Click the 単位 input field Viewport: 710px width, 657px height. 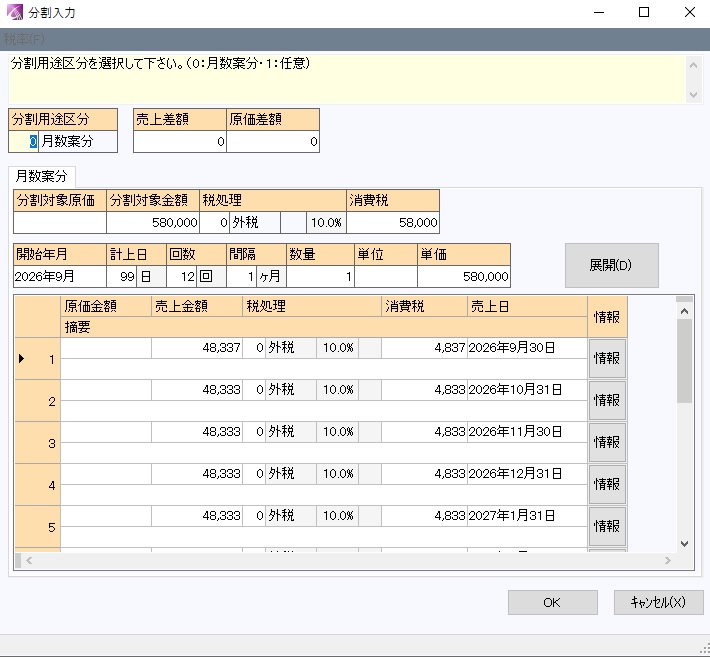pyautogui.click(x=386, y=276)
